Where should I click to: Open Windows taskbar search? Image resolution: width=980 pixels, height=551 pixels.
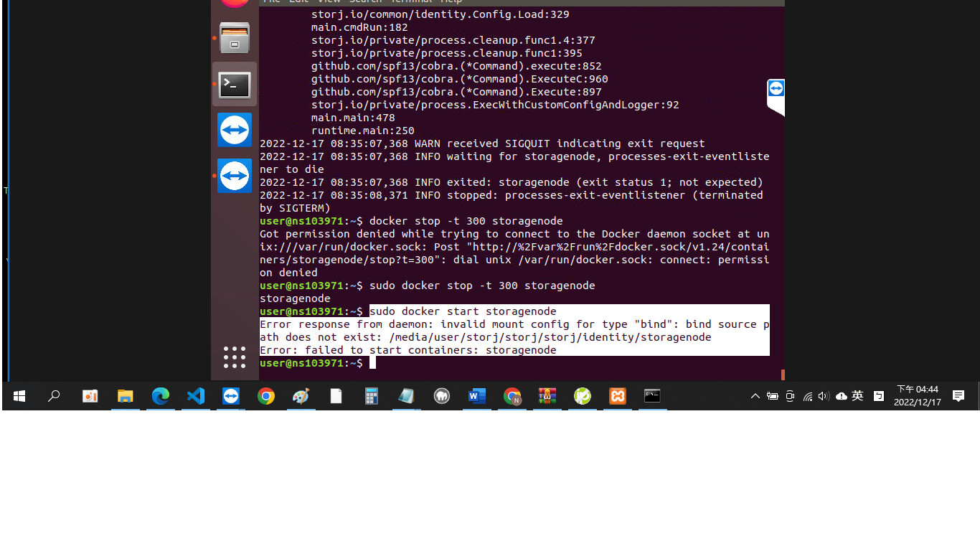(54, 396)
